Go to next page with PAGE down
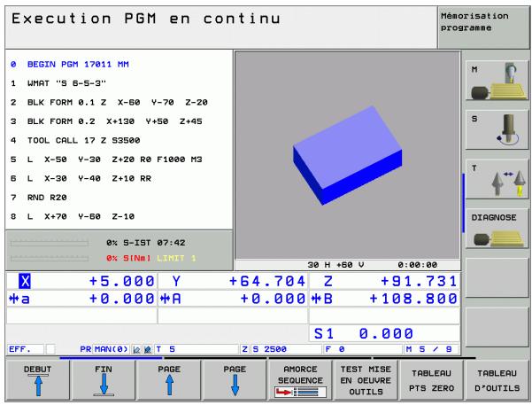Viewport: 532px width, 405px height. pyautogui.click(x=235, y=380)
